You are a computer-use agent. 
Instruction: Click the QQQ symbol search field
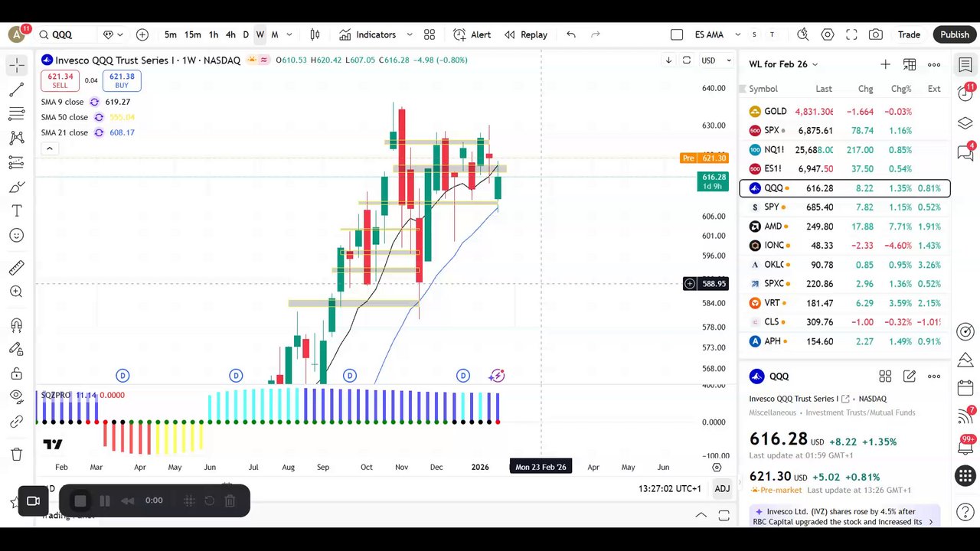point(67,34)
